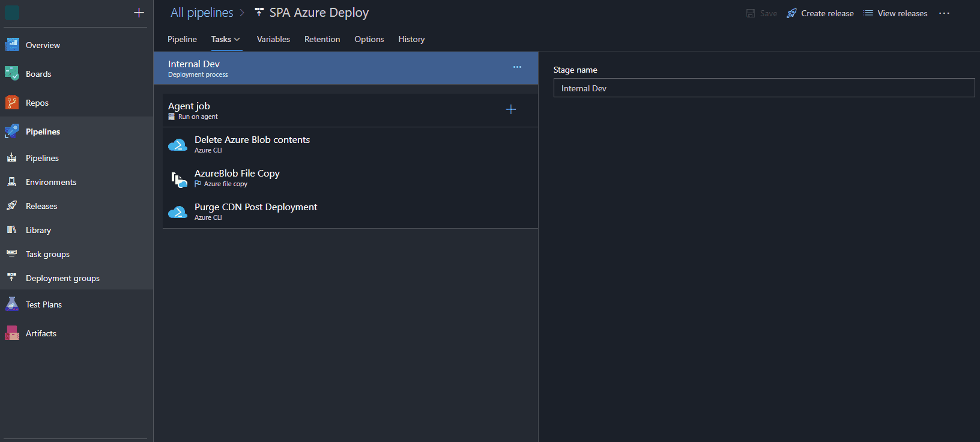
Task: Open the Retention tab
Action: [x=322, y=39]
